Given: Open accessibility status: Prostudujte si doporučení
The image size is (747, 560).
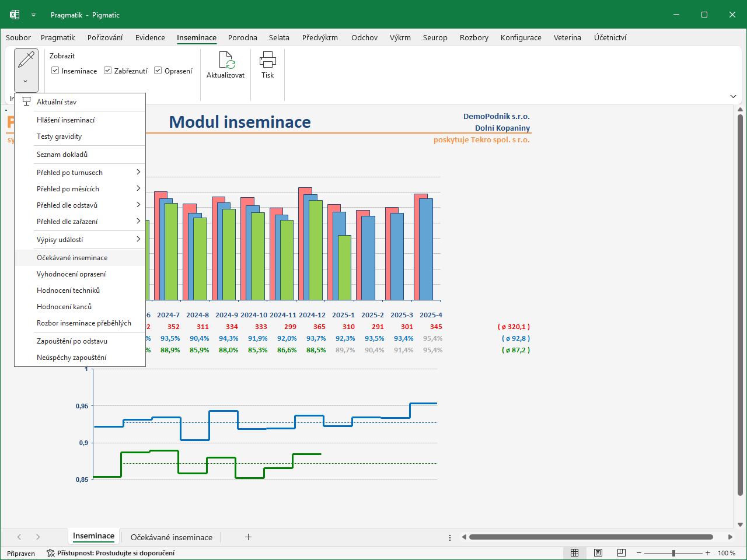Looking at the screenshot, I should point(110,553).
